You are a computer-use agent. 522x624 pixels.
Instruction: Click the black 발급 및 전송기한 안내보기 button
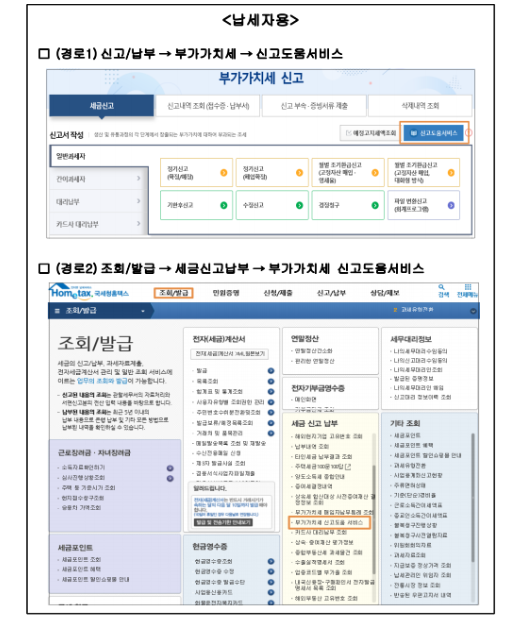tap(224, 522)
